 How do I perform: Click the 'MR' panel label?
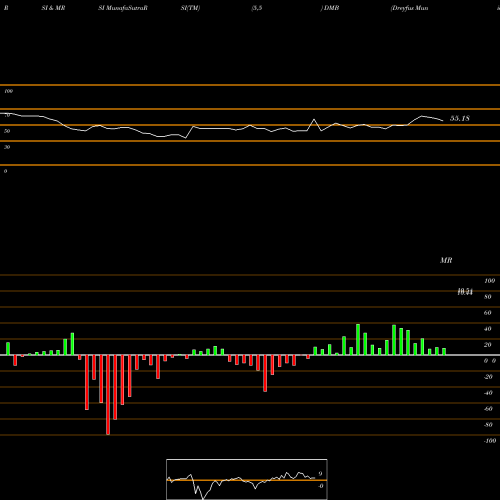point(446,260)
